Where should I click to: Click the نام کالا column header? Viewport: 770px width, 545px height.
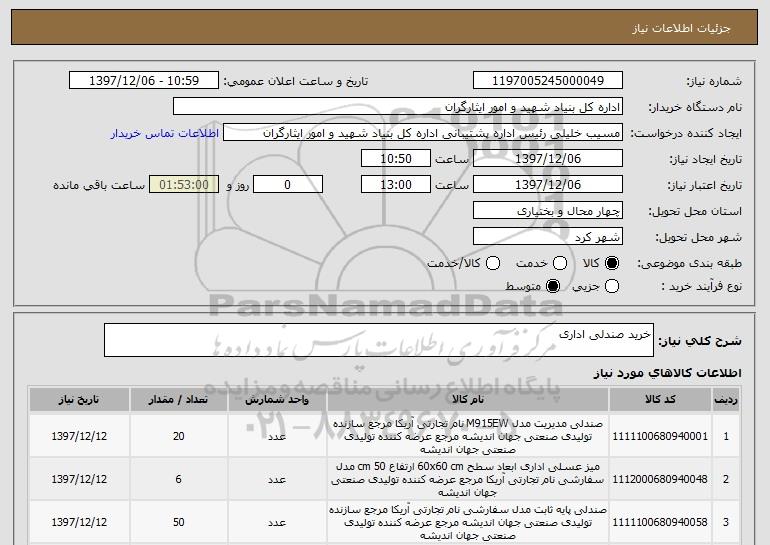468,400
